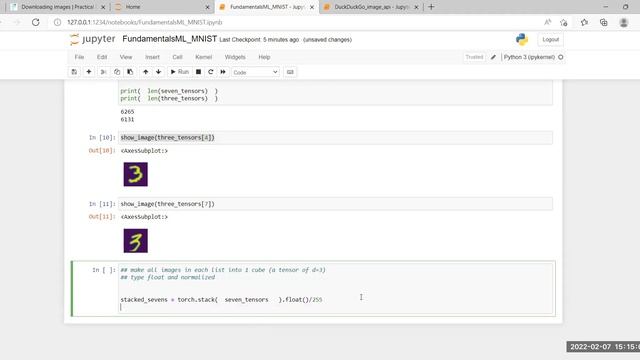Click the Last Checkpoint text

(x=259, y=40)
